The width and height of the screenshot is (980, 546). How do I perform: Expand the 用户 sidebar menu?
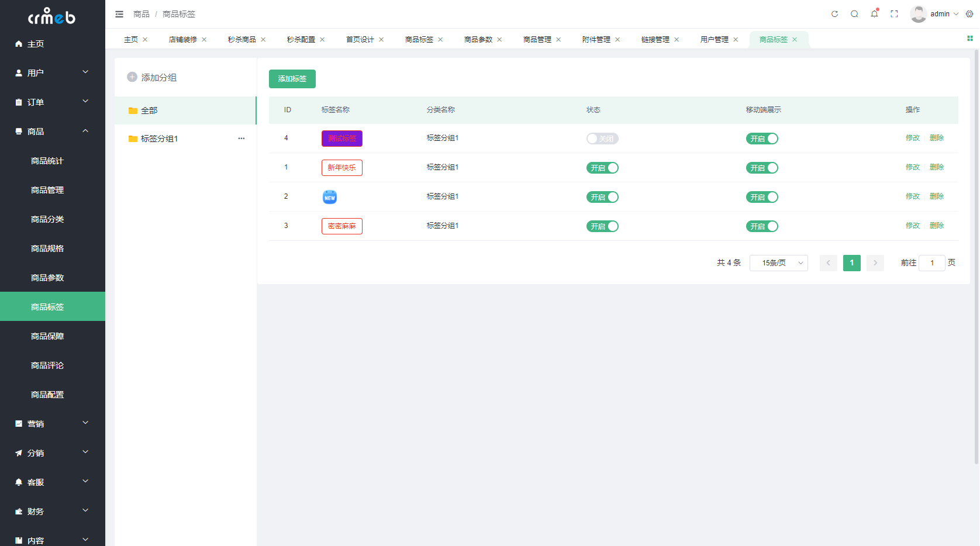[x=53, y=72]
